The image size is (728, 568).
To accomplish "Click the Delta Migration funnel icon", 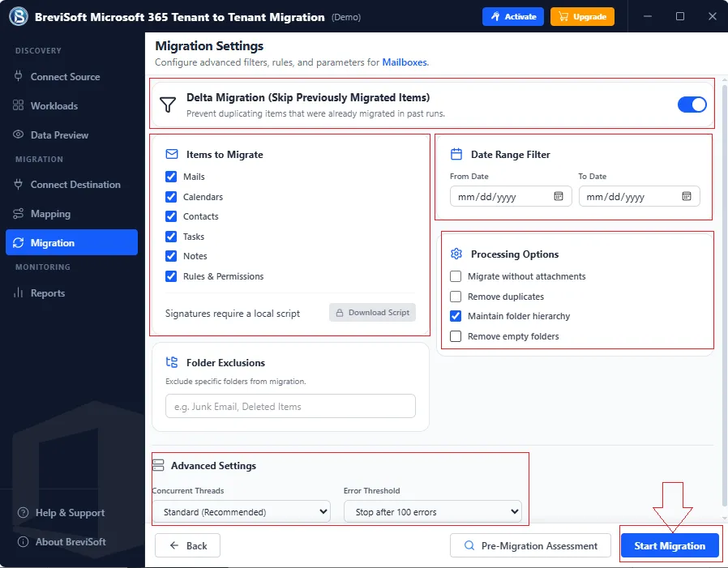I will pos(168,105).
